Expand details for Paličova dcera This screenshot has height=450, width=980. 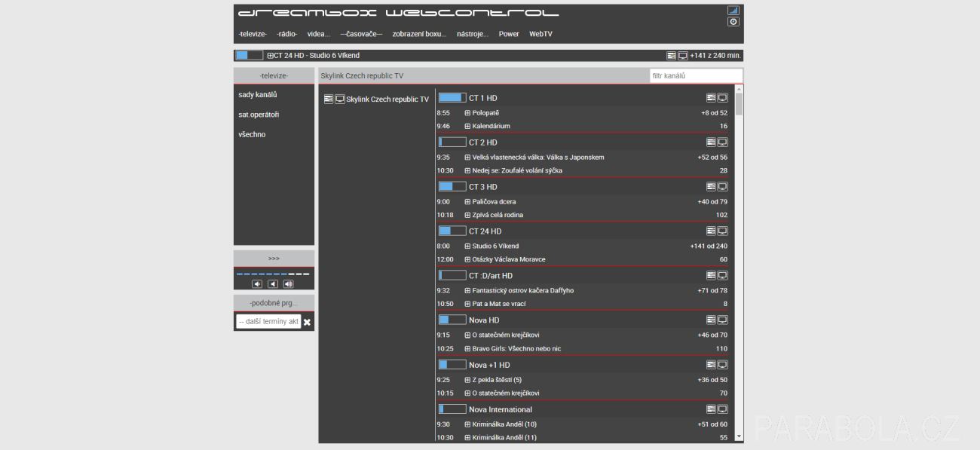pos(467,202)
